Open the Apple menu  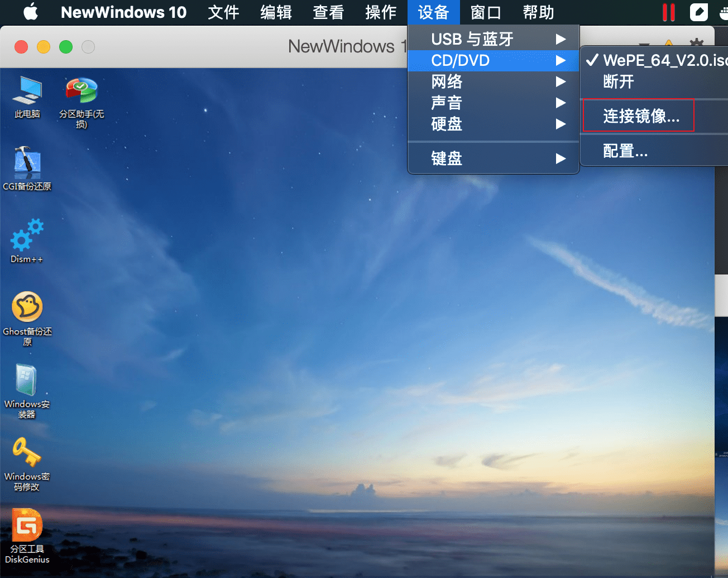point(31,12)
